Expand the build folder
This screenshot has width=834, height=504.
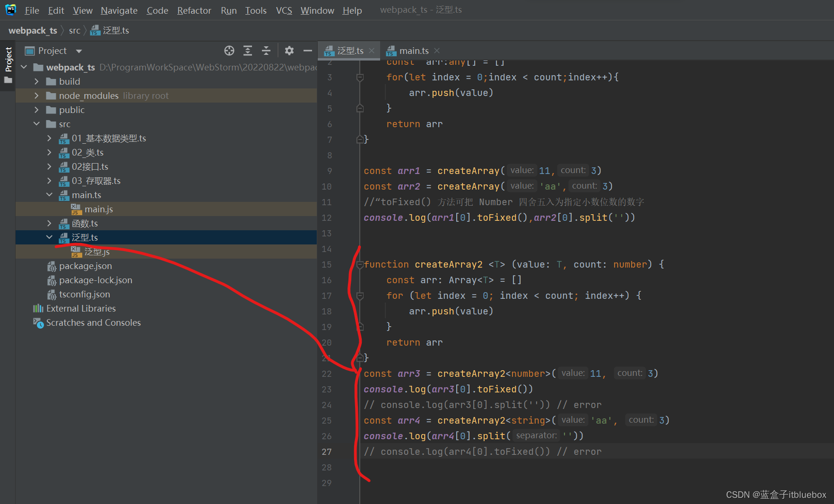36,81
